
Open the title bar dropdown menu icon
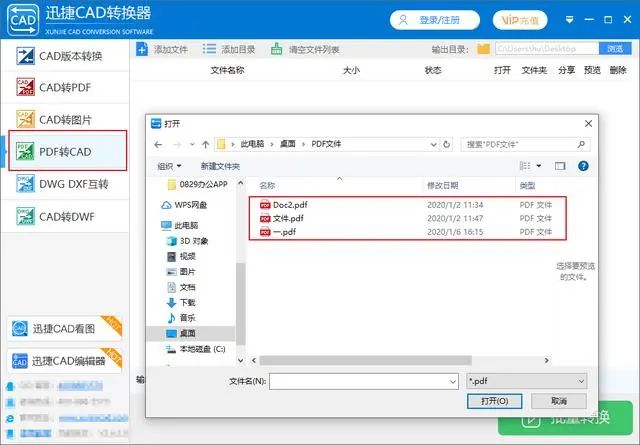point(569,20)
